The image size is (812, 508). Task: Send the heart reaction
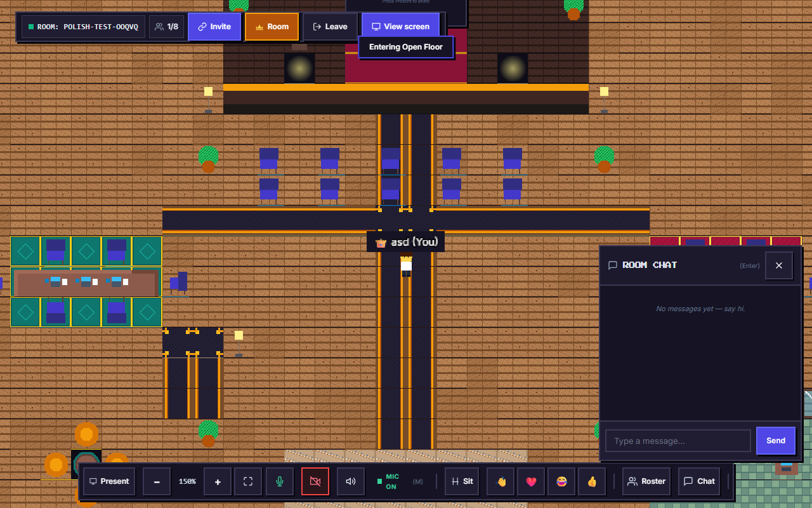tap(531, 481)
